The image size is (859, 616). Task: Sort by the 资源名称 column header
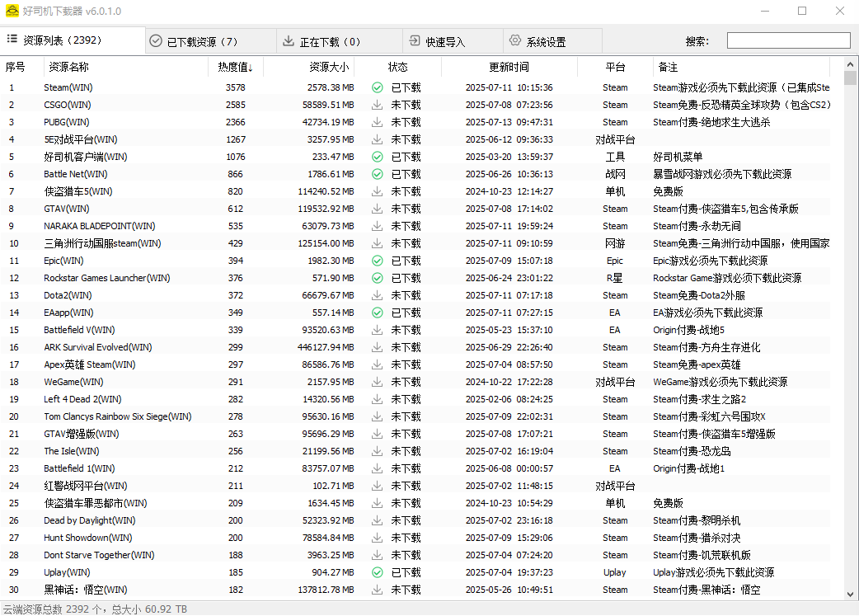125,67
